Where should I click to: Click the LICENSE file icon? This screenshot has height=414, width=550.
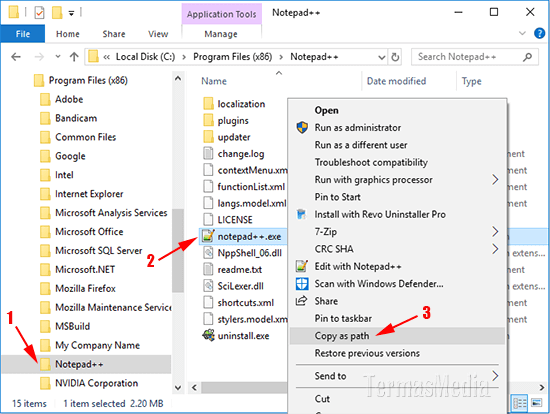(208, 219)
